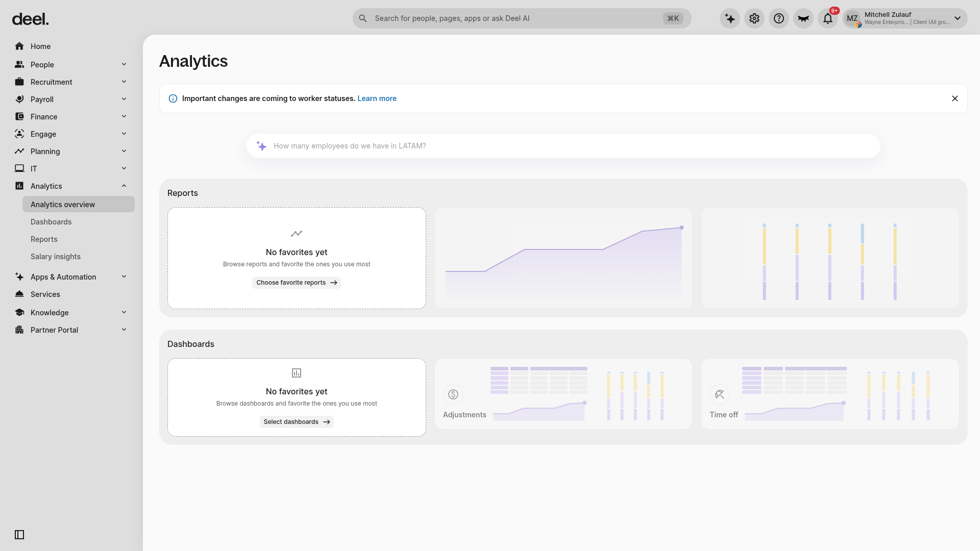Click the AI sparkle icon in question box
Image resolution: width=980 pixels, height=551 pixels.
click(x=261, y=146)
